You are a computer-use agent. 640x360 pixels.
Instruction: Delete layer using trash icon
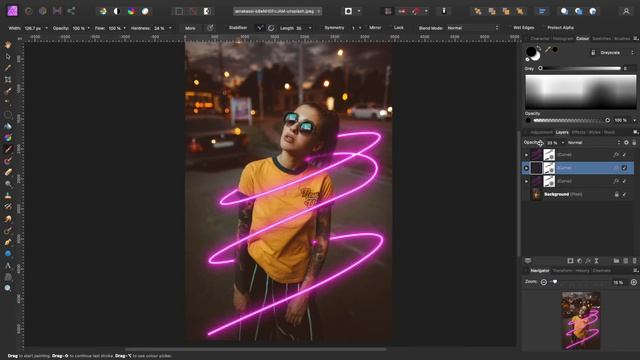tap(634, 260)
